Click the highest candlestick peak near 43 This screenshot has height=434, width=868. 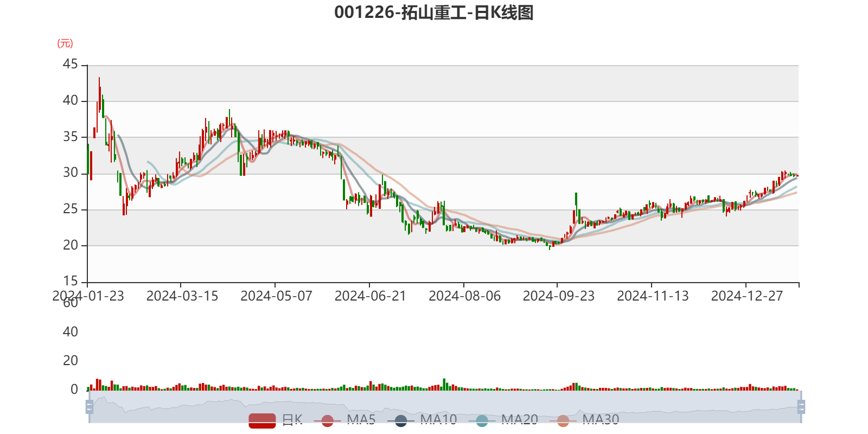click(99, 95)
